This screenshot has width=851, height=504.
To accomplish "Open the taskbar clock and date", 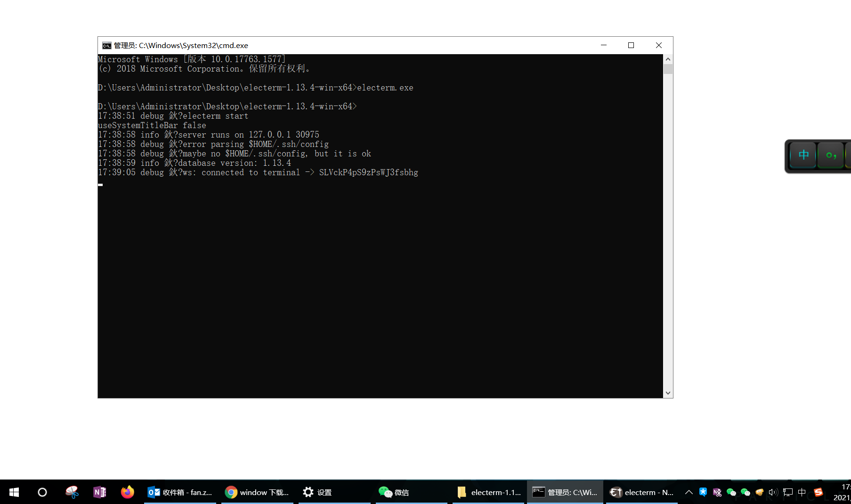I will click(843, 492).
